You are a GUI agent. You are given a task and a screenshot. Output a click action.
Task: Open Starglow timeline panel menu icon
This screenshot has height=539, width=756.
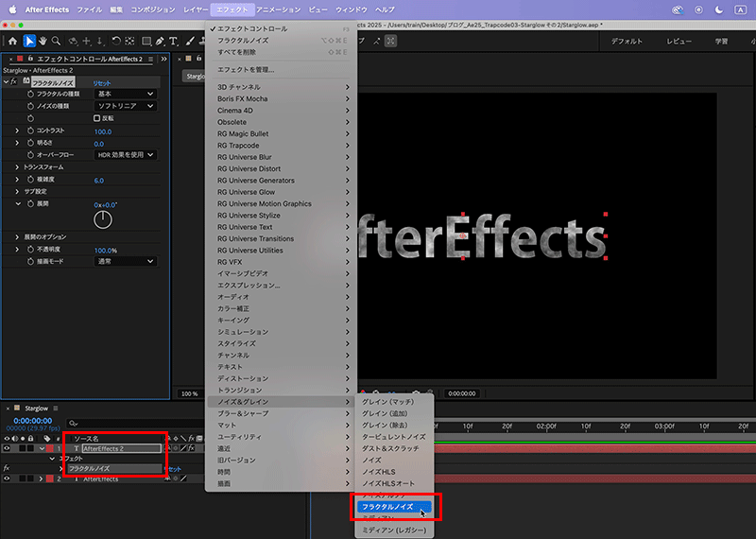pyautogui.click(x=56, y=409)
